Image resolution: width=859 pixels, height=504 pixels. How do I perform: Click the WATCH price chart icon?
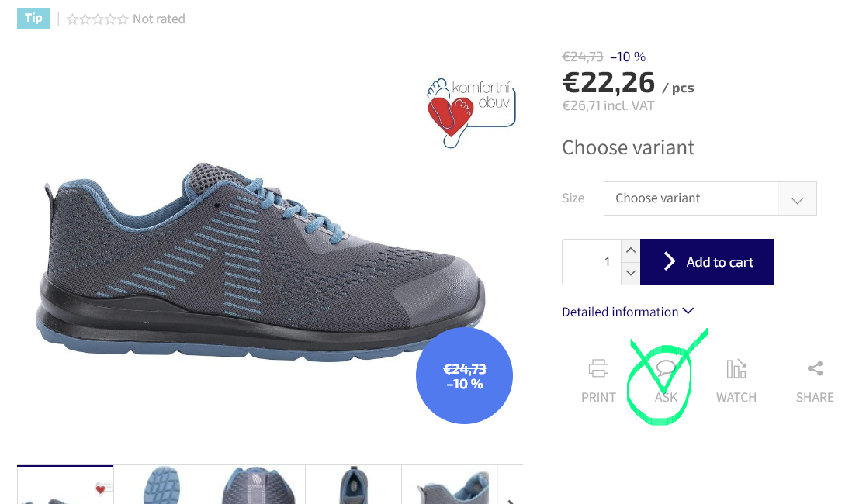736,368
